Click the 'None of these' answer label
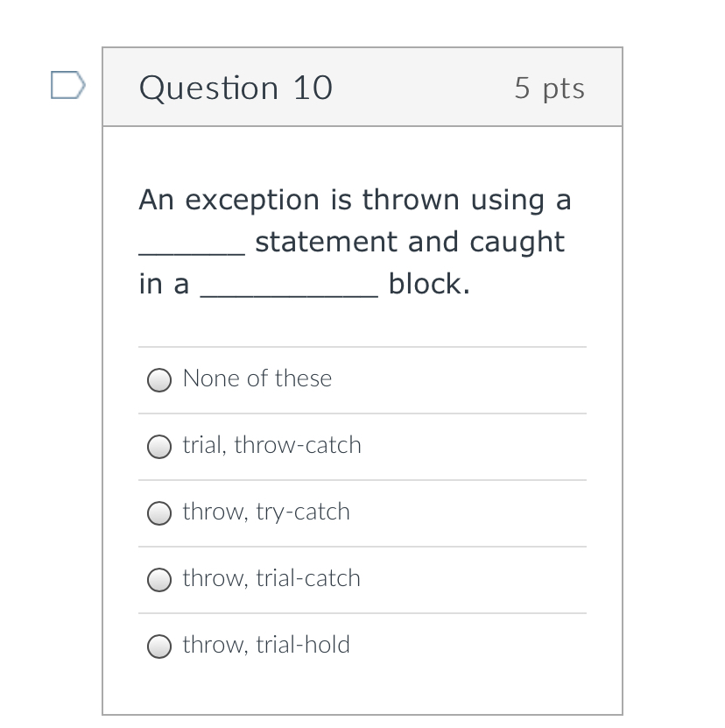 pyautogui.click(x=257, y=378)
